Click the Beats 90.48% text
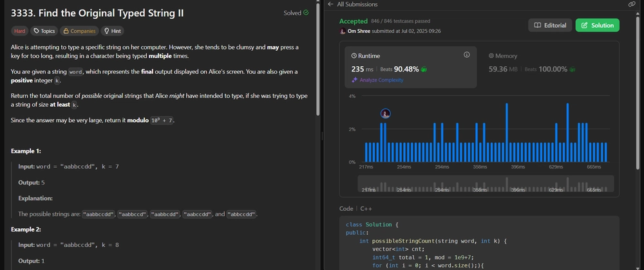The height and width of the screenshot is (270, 644). pos(400,69)
